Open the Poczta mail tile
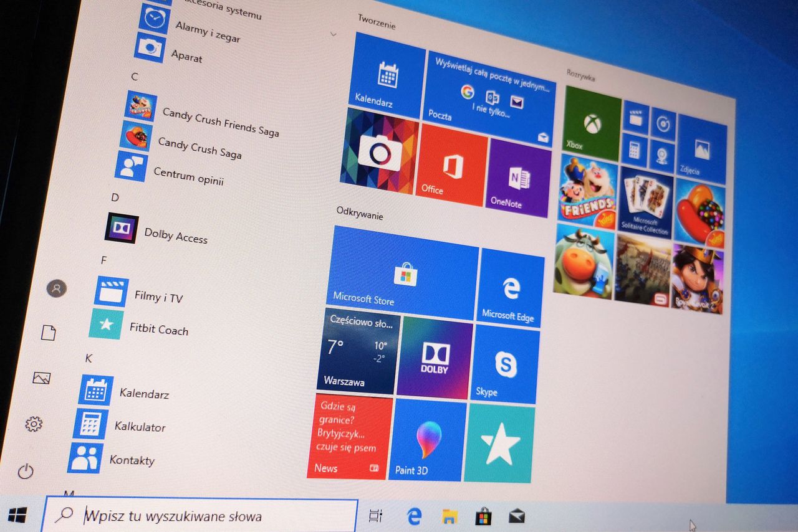Viewport: 798px width, 532px height. point(489,100)
